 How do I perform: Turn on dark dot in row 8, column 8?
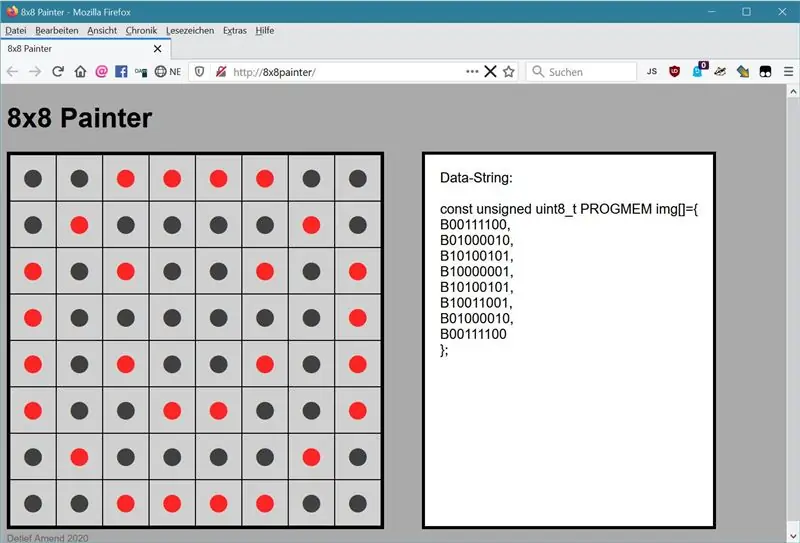[358, 504]
